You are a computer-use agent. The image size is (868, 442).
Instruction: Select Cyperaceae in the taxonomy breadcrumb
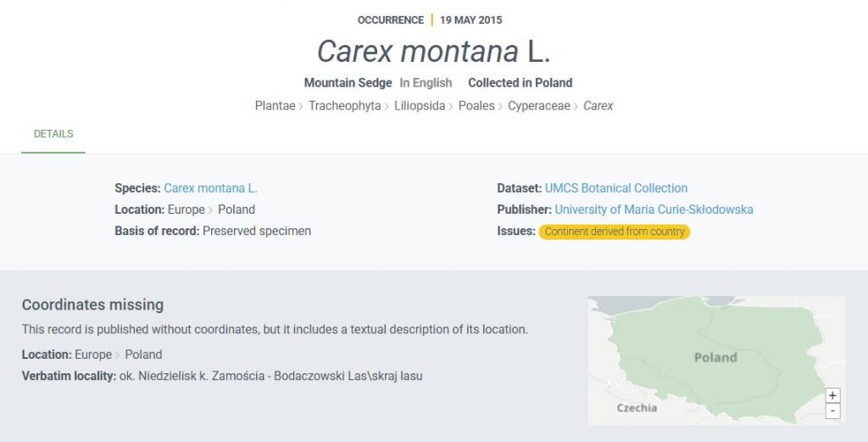point(539,106)
